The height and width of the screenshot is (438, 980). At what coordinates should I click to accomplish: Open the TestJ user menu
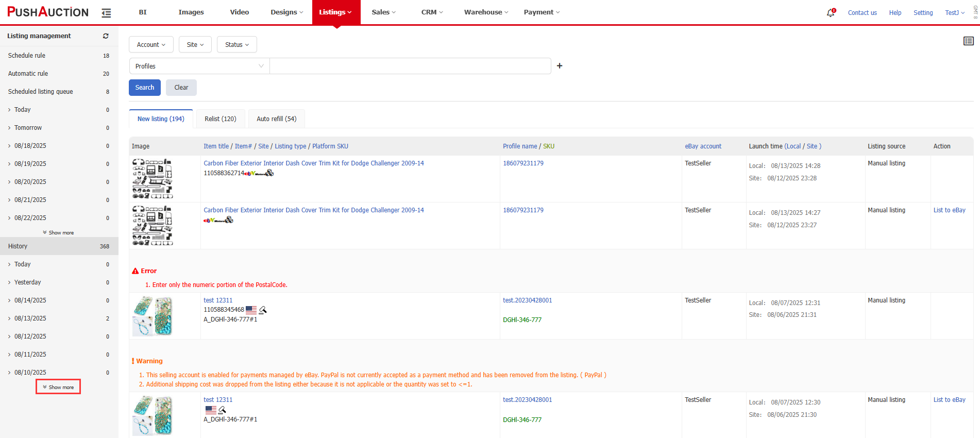pos(955,13)
